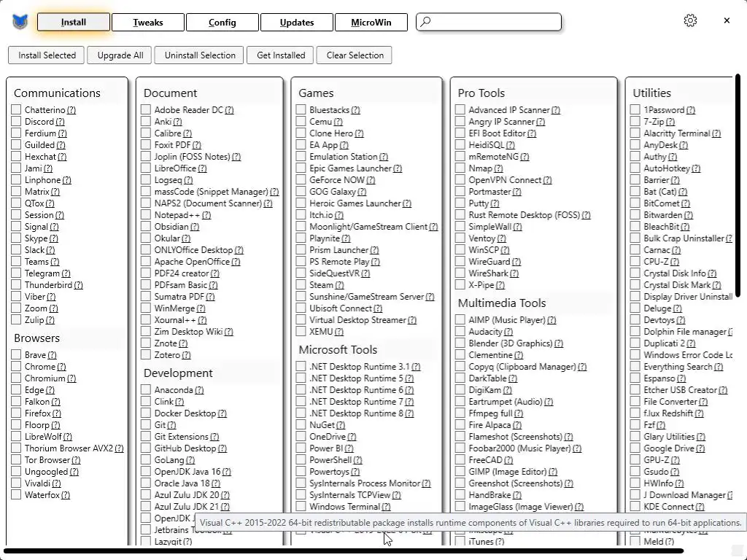
Task: Enable the Notepad++ checkbox
Action: [146, 215]
